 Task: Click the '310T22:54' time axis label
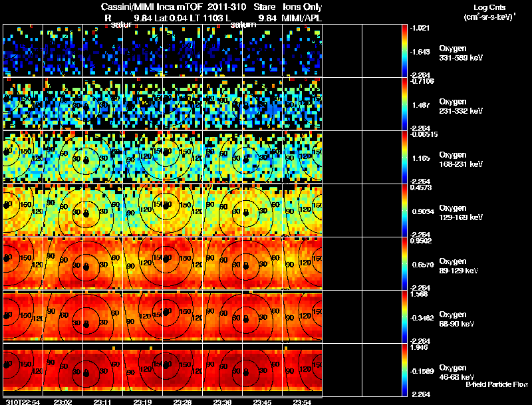(x=23, y=402)
